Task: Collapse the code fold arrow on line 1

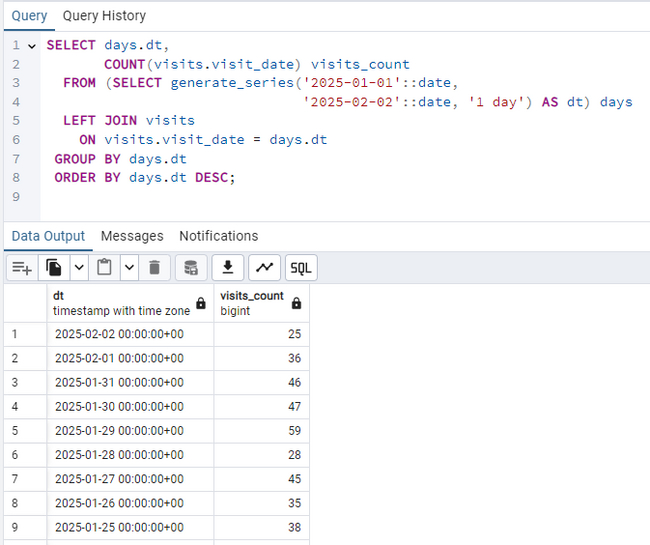Action: [32, 46]
